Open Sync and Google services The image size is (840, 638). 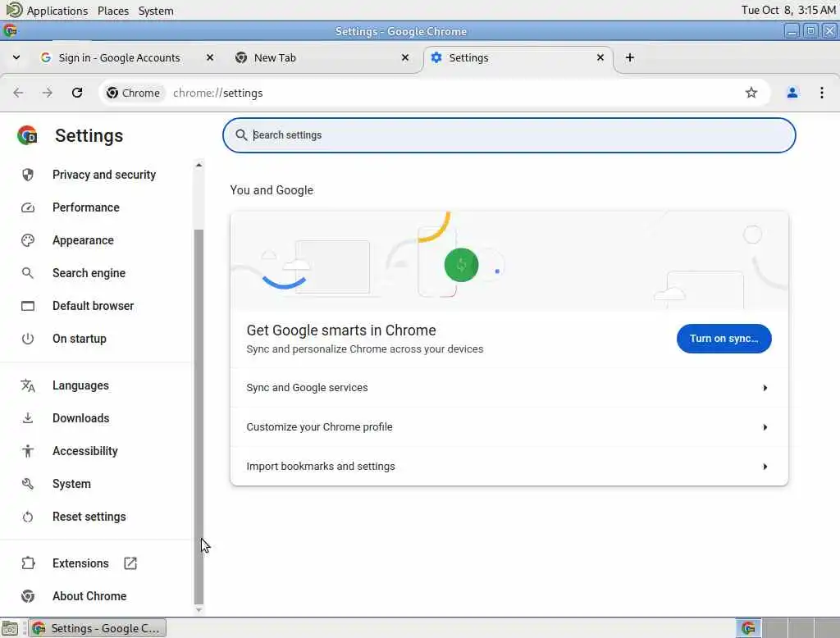pos(509,388)
